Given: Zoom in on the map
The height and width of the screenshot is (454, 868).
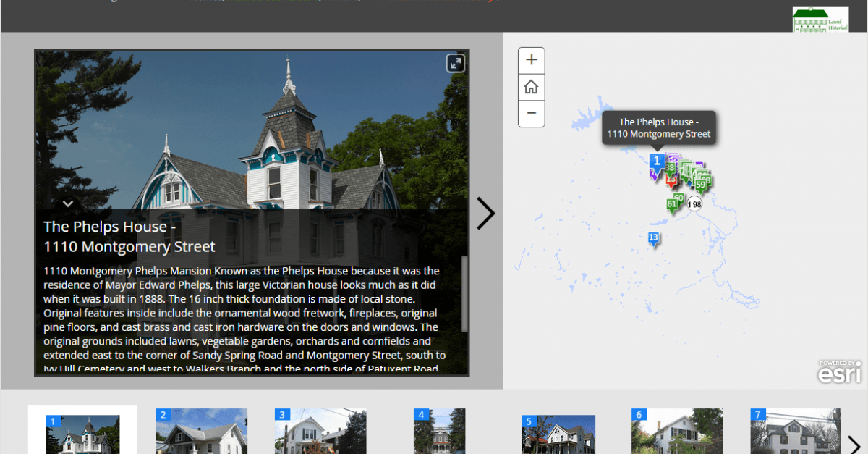Looking at the screenshot, I should coord(531,60).
